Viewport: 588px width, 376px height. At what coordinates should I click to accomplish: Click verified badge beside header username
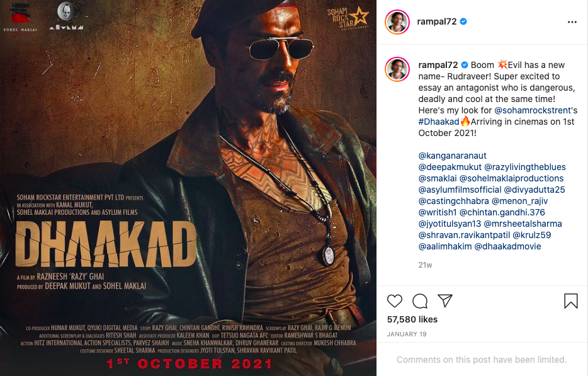[x=463, y=21]
